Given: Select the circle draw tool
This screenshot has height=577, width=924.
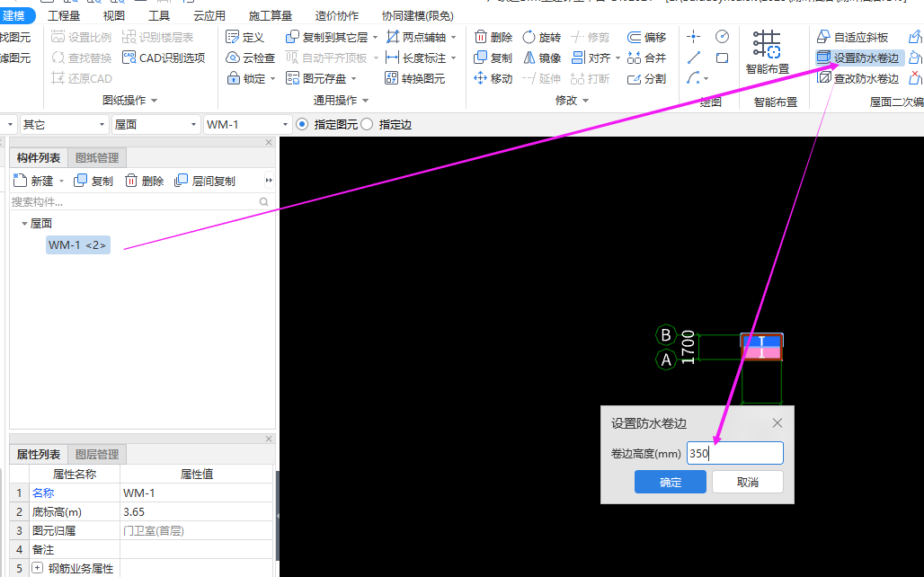Looking at the screenshot, I should point(722,37).
